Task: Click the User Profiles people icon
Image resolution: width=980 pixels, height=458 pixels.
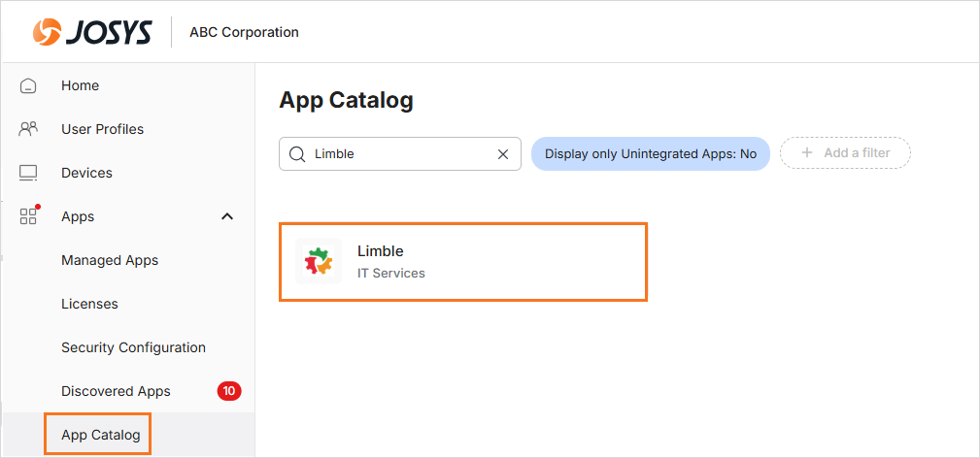Action: (x=28, y=129)
